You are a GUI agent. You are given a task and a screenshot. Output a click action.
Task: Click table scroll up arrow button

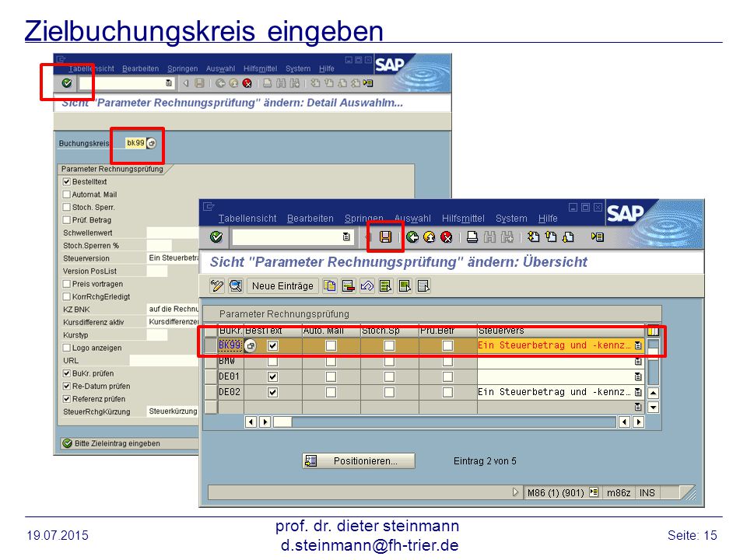pyautogui.click(x=653, y=394)
